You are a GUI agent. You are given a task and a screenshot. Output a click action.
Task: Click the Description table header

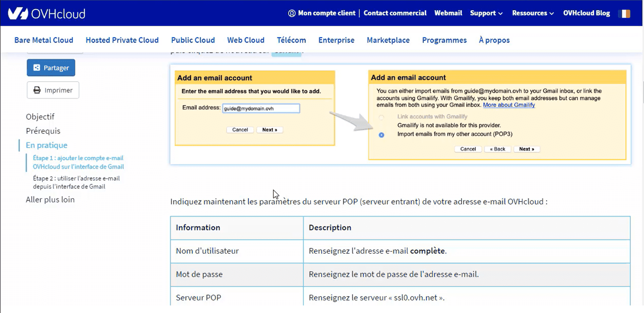467,228
